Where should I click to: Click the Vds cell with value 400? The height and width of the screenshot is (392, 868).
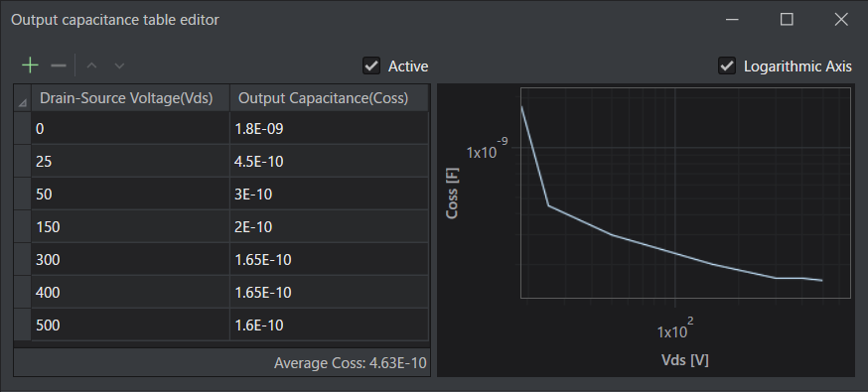click(130, 292)
